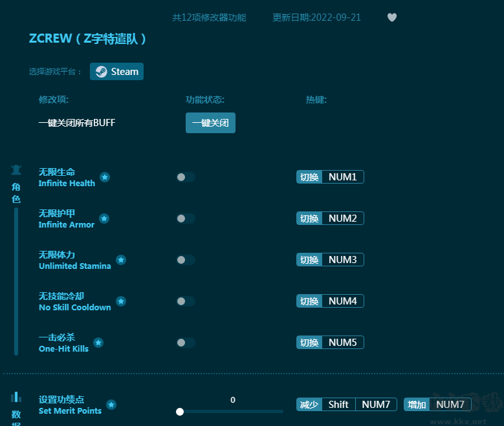Click the star icon beside Infinite Armor
The image size is (504, 426).
click(x=104, y=218)
